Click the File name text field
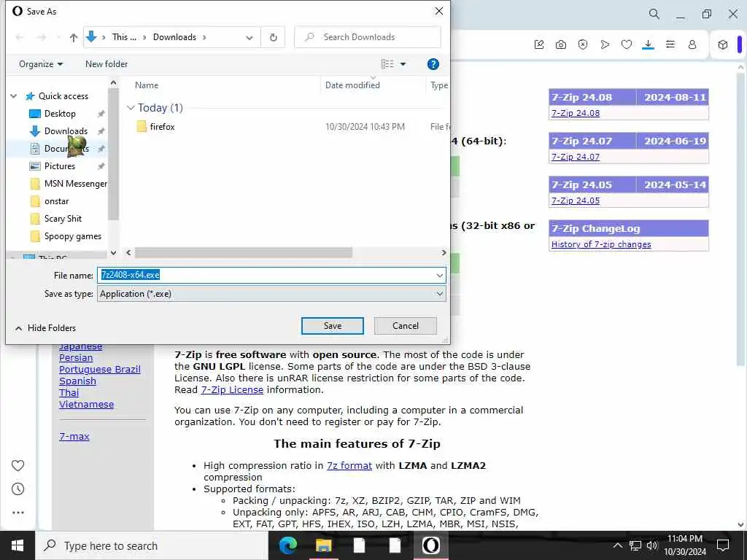 pyautogui.click(x=266, y=275)
